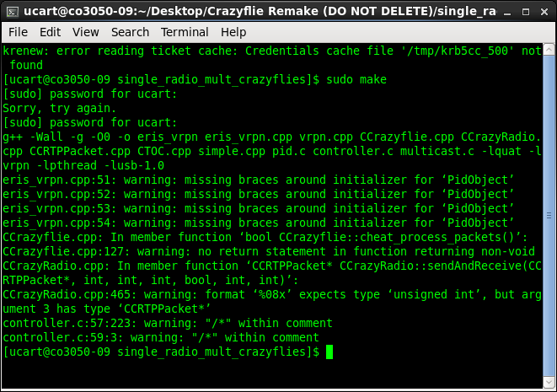Open the Help menu

pos(233,32)
